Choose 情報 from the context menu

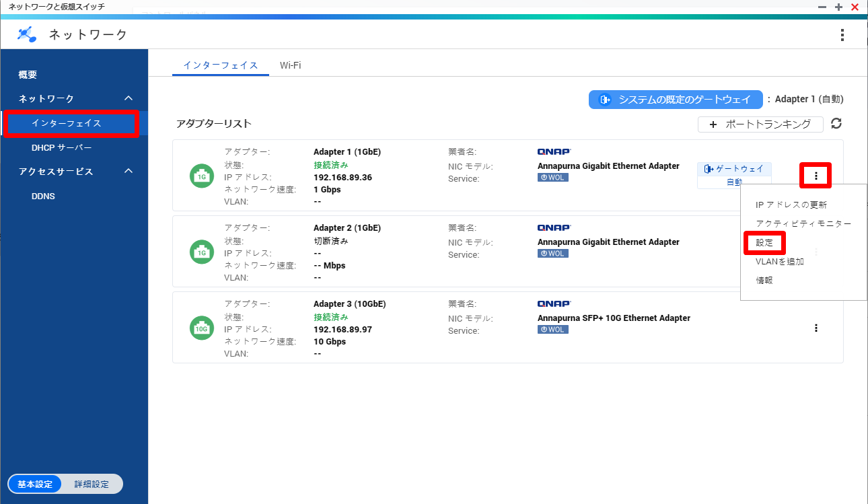click(764, 280)
